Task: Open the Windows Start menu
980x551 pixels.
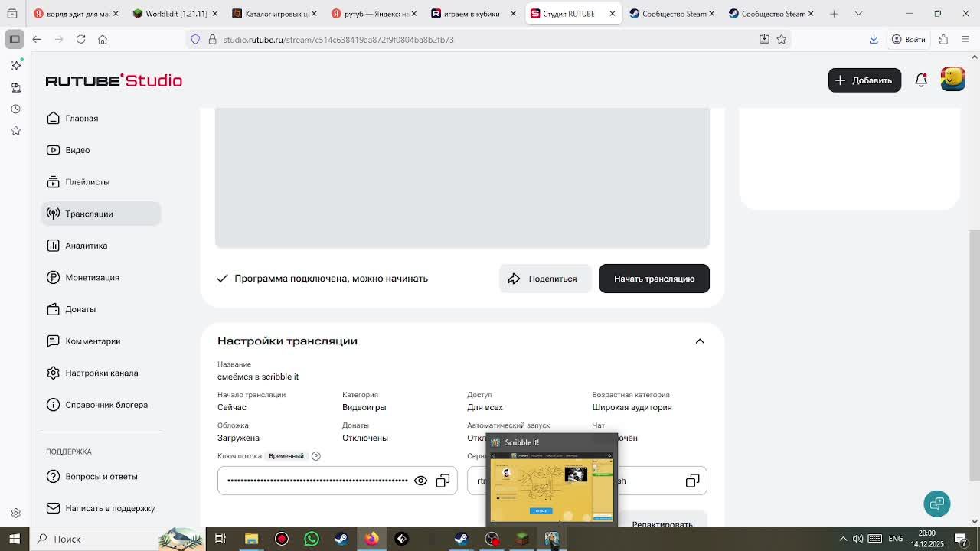Action: point(15,539)
